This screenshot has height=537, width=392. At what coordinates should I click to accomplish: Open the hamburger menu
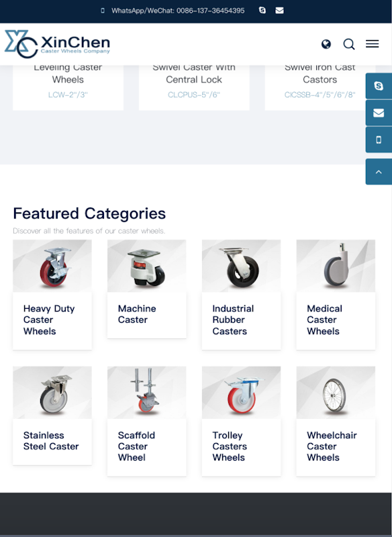372,44
